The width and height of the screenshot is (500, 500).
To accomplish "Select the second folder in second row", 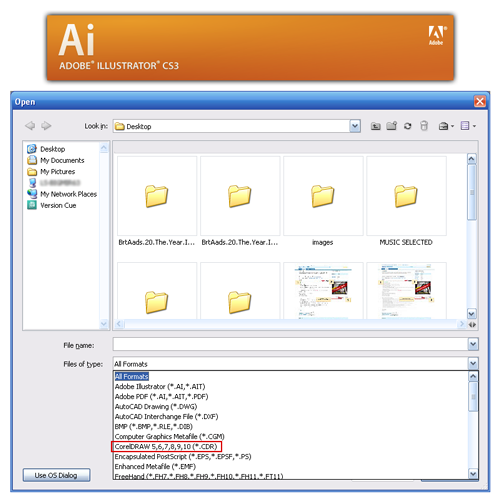I will click(x=240, y=291).
